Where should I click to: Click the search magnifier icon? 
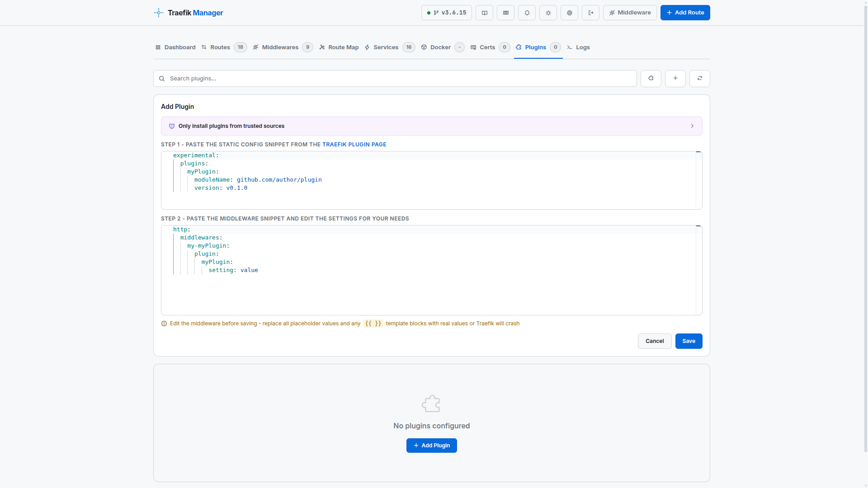coord(162,79)
